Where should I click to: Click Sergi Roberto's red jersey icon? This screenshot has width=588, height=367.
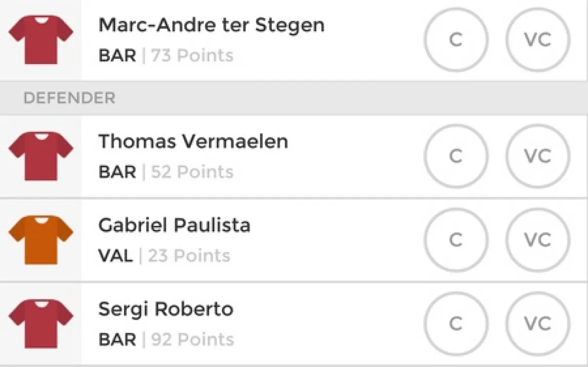tap(41, 323)
